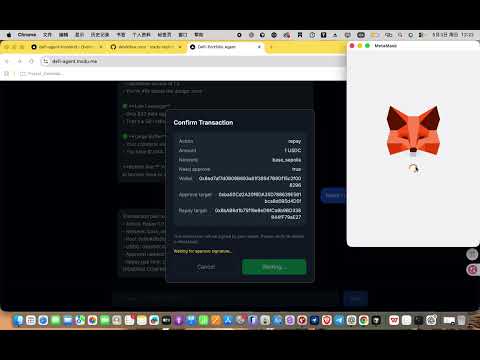Select the 'repay' action value
480x360 pixels.
pyautogui.click(x=294, y=141)
